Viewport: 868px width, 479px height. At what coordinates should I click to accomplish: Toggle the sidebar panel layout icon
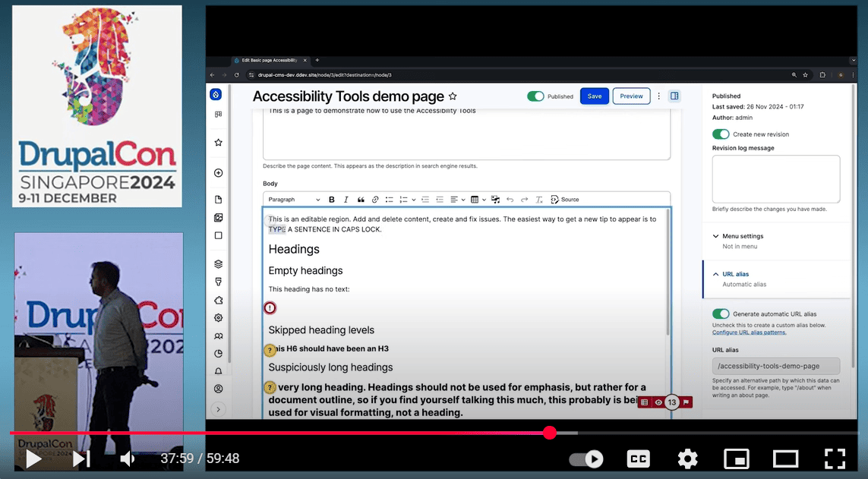[674, 96]
